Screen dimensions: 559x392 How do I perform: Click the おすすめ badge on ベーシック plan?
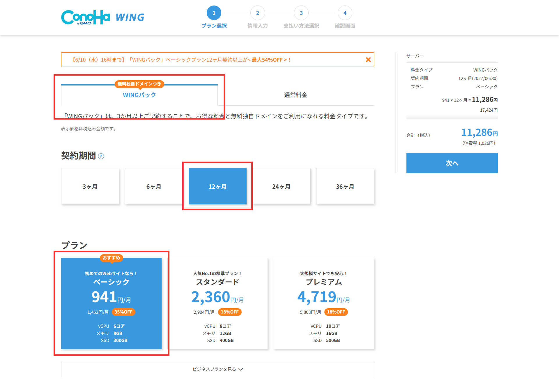point(112,258)
